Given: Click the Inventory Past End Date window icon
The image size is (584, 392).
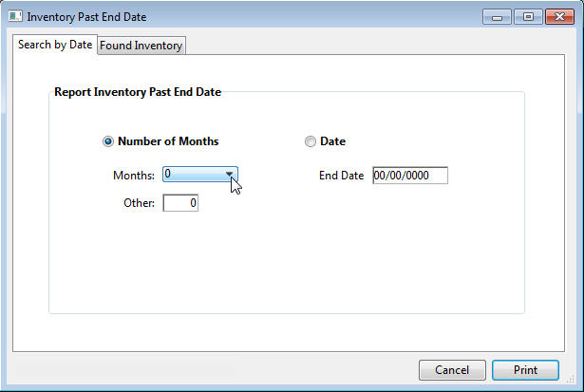Looking at the screenshot, I should point(15,16).
